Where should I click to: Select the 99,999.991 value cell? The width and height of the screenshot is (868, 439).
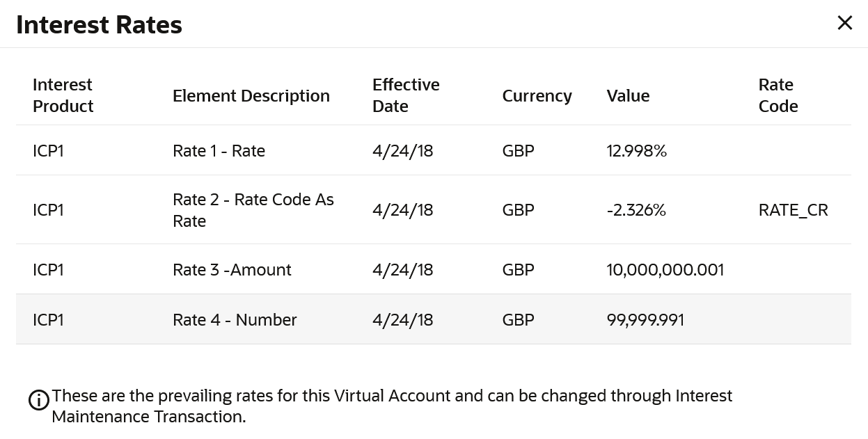coord(645,320)
